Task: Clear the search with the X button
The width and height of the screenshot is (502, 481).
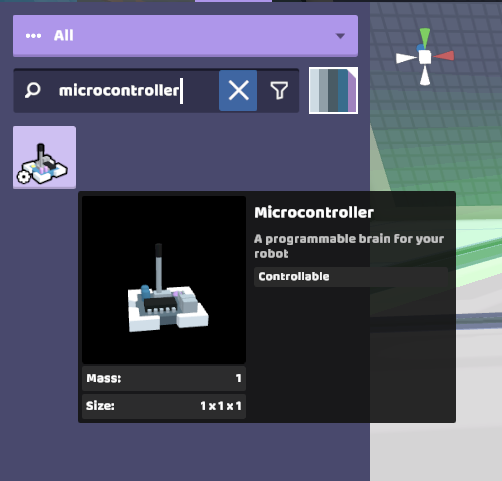Action: pyautogui.click(x=238, y=90)
